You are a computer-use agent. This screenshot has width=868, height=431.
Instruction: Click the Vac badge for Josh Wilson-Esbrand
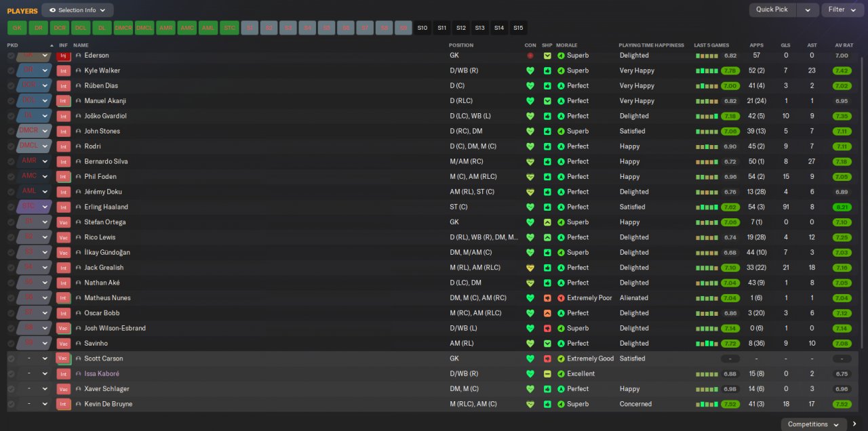64,328
